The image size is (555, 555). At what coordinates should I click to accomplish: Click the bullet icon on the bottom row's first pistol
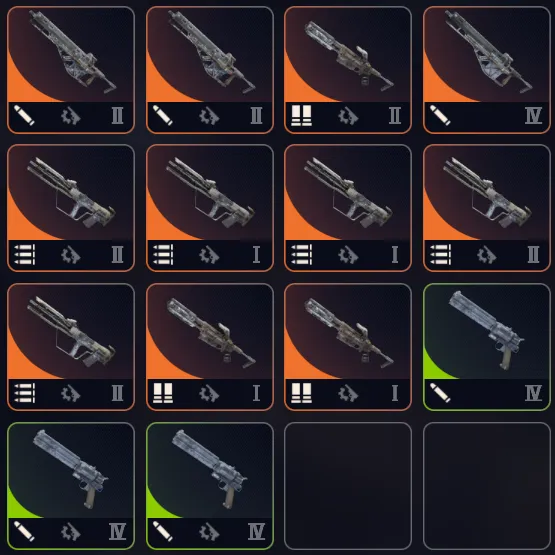point(24,531)
